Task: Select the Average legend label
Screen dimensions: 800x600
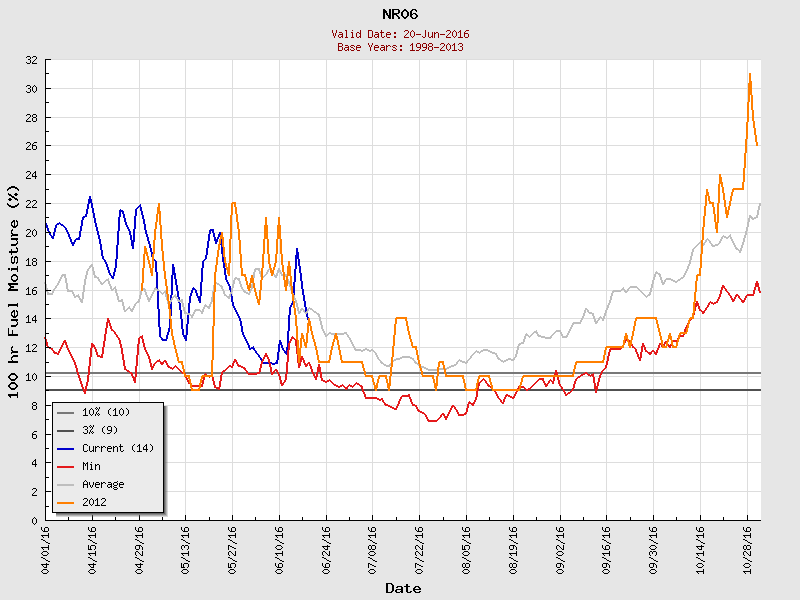Action: coord(103,484)
